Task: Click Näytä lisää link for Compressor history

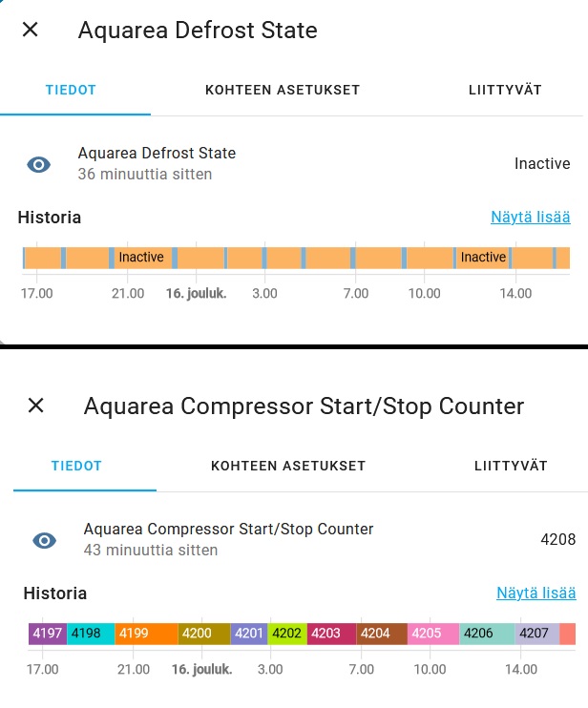Action: click(535, 593)
